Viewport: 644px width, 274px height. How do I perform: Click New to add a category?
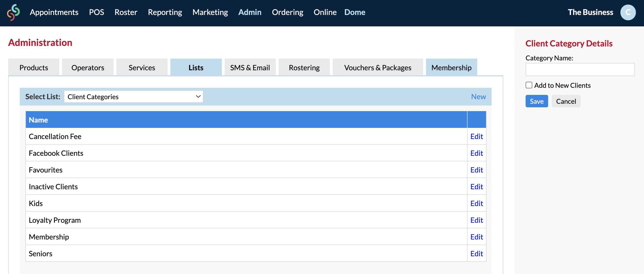[478, 97]
